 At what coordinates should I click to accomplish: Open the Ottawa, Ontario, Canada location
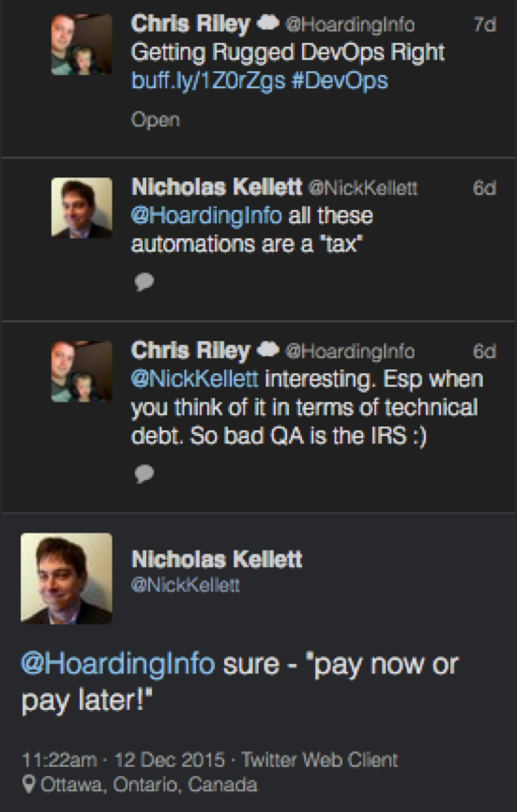[x=148, y=785]
